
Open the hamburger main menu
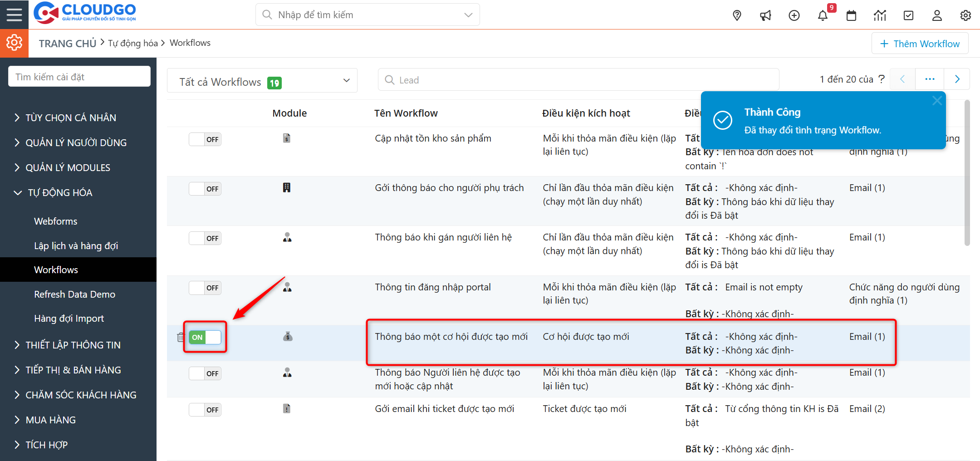14,15
